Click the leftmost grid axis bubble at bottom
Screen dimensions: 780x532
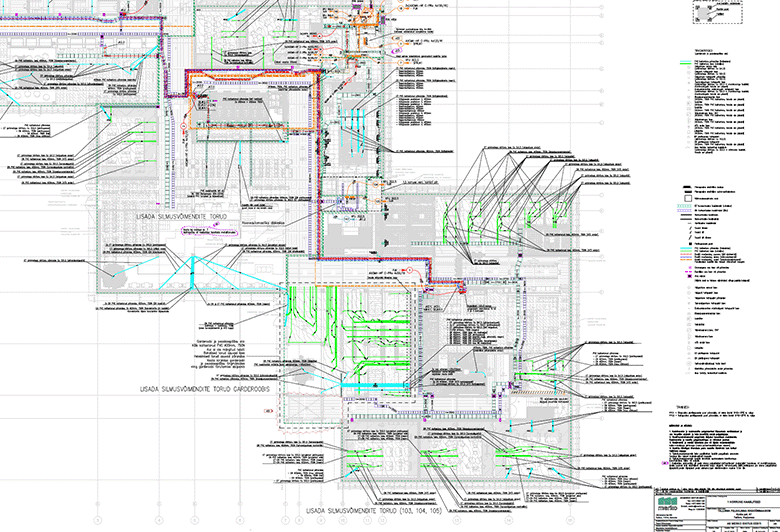coord(97,520)
